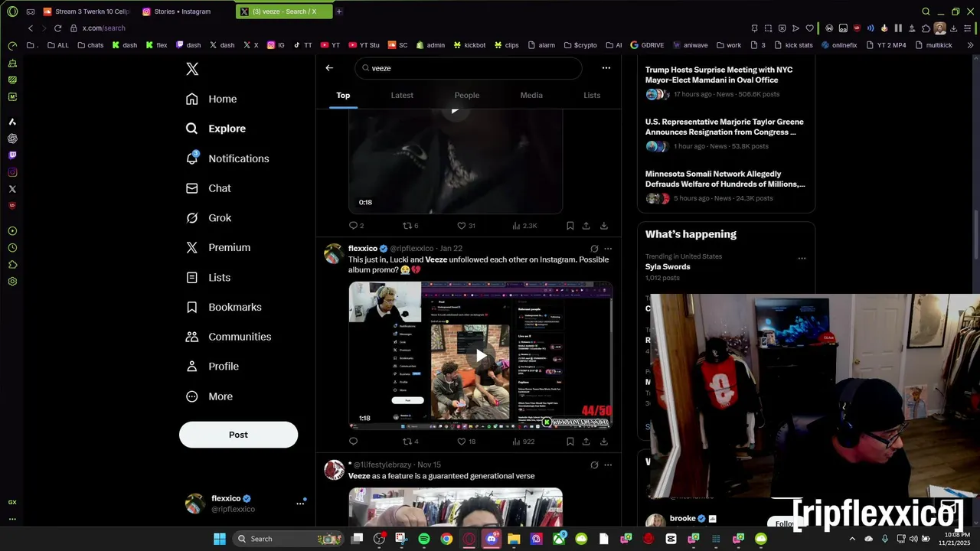Open Spotify from the taskbar

(x=424, y=539)
